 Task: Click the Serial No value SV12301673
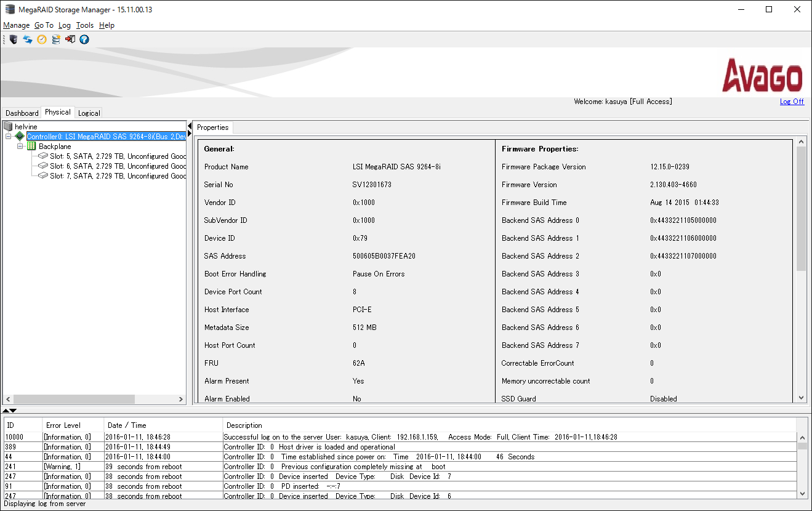[x=372, y=185]
